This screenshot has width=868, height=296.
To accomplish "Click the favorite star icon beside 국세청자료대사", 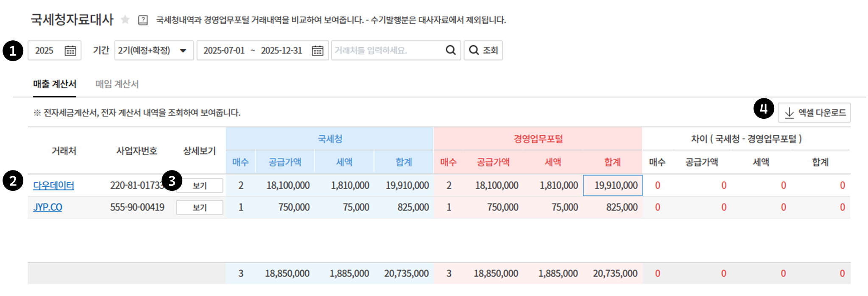I will click(x=125, y=20).
